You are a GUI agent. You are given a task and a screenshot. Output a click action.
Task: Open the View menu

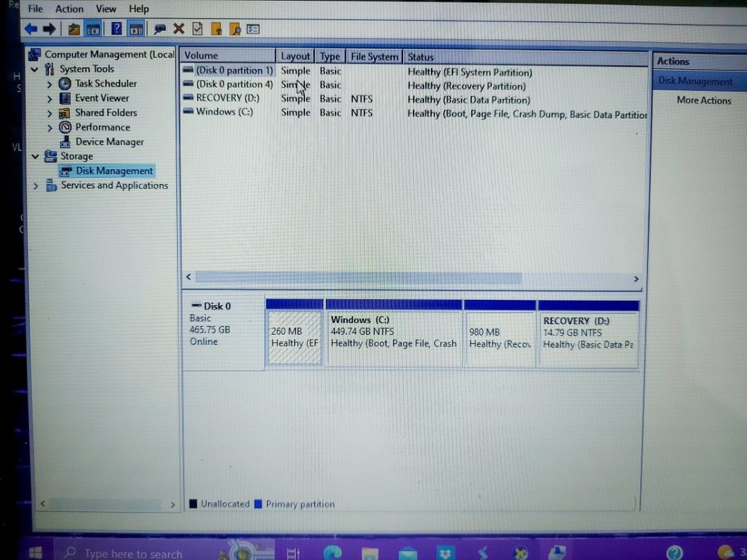tap(105, 8)
